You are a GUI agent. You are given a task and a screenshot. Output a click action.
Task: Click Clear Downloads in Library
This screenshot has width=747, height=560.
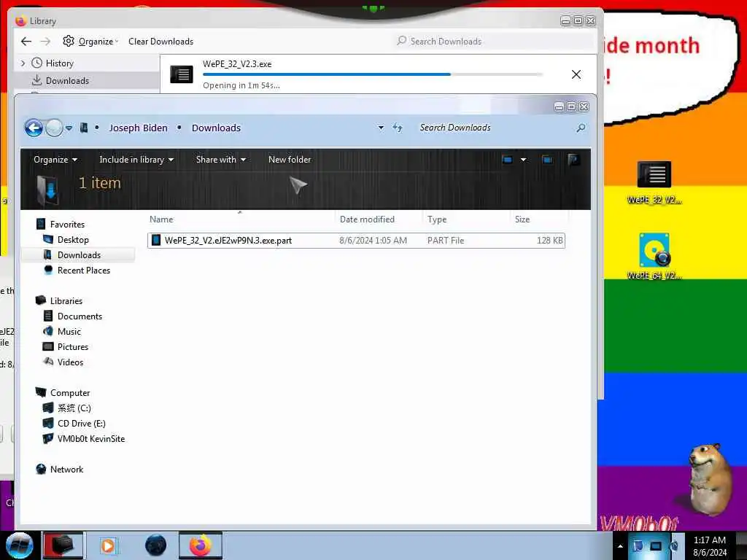160,42
